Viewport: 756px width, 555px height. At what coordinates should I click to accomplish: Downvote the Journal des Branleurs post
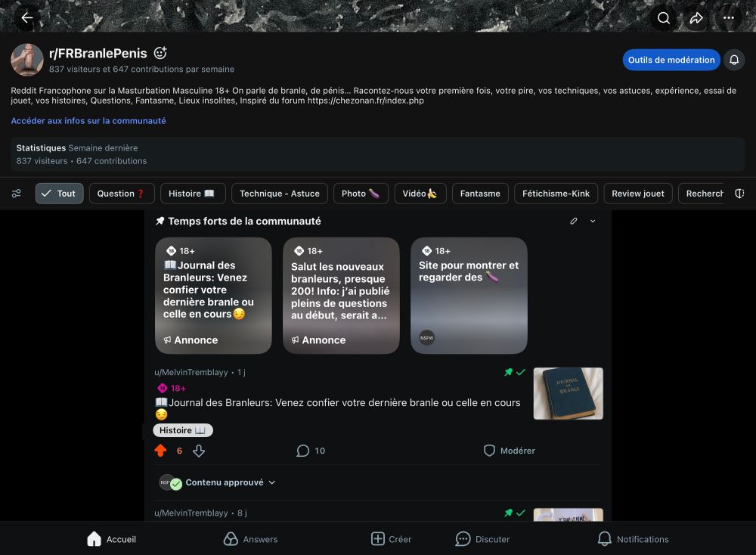(x=199, y=451)
